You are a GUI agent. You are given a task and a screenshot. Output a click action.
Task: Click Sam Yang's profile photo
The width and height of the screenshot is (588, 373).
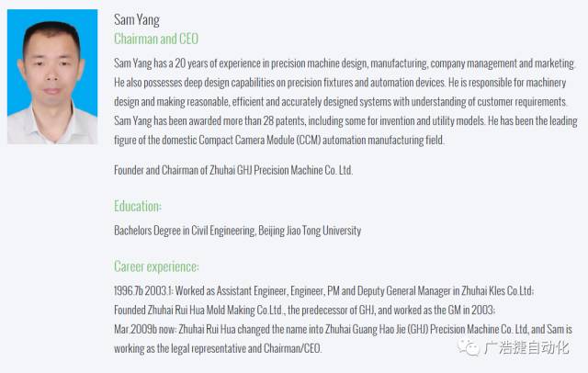tap(52, 77)
